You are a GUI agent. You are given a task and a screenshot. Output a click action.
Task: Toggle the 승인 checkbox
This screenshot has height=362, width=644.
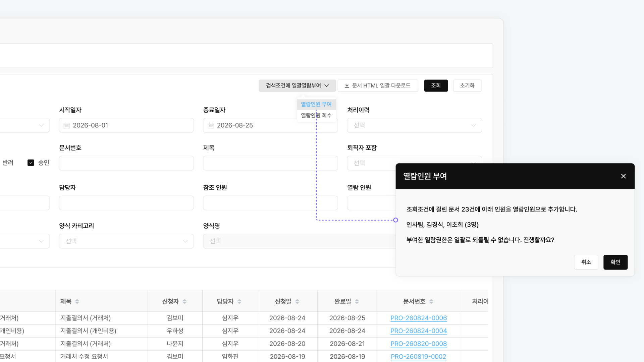click(x=31, y=163)
